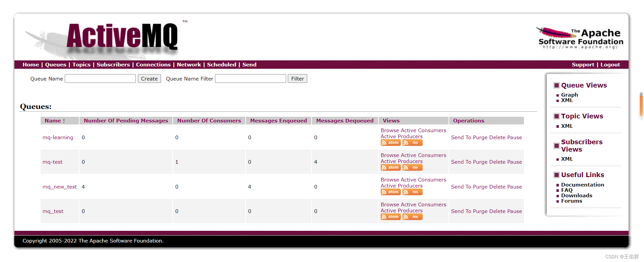
Task: Open Subscribers page in navigation bar
Action: tap(113, 65)
